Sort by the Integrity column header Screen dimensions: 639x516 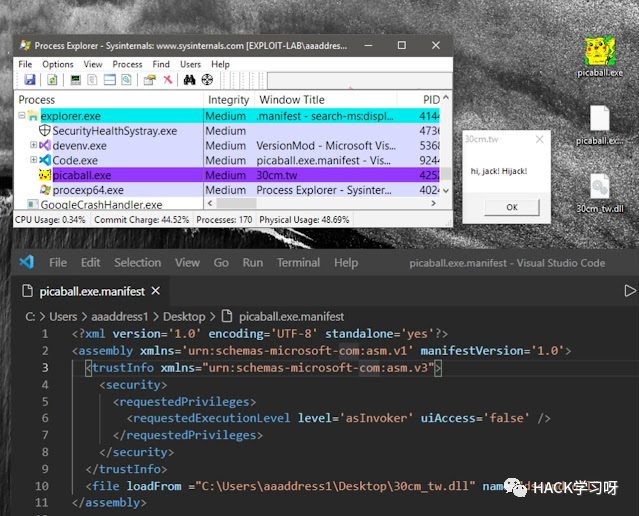[229, 100]
